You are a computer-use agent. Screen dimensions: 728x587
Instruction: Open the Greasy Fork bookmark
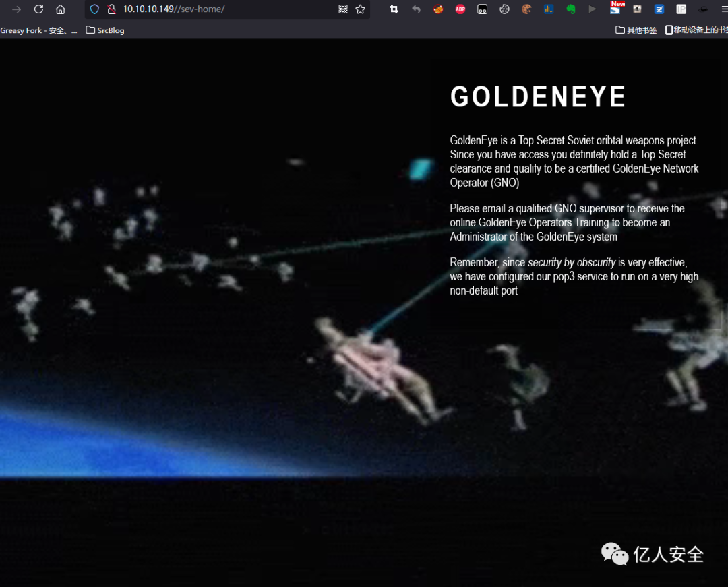tap(38, 30)
